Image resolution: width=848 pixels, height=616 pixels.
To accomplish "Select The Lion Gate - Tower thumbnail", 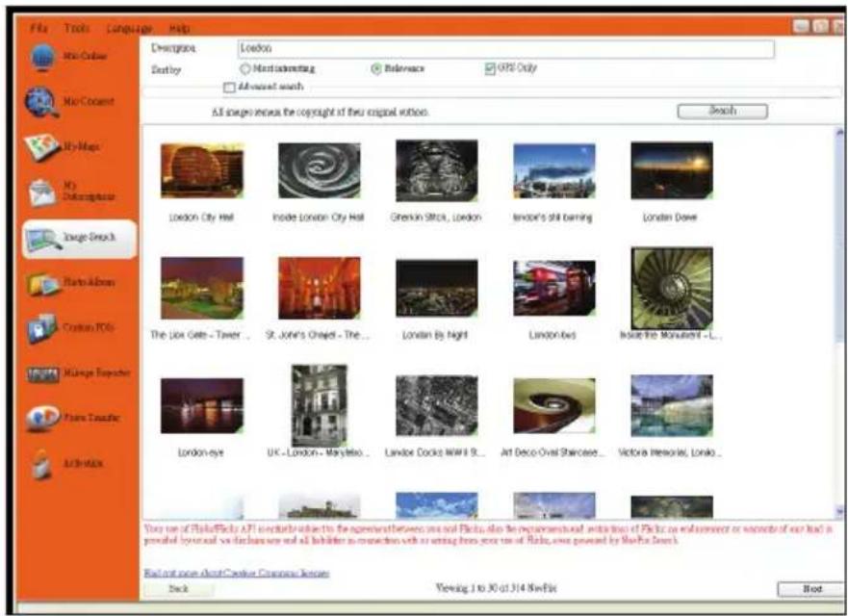I will [202, 288].
